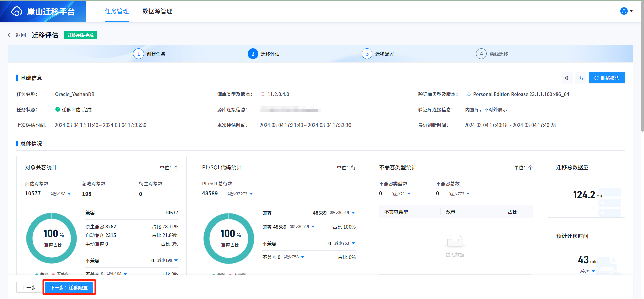
Task: Expand 减少753 arrow beside 不兼容 0 占比 0%
Action: click(x=303, y=257)
